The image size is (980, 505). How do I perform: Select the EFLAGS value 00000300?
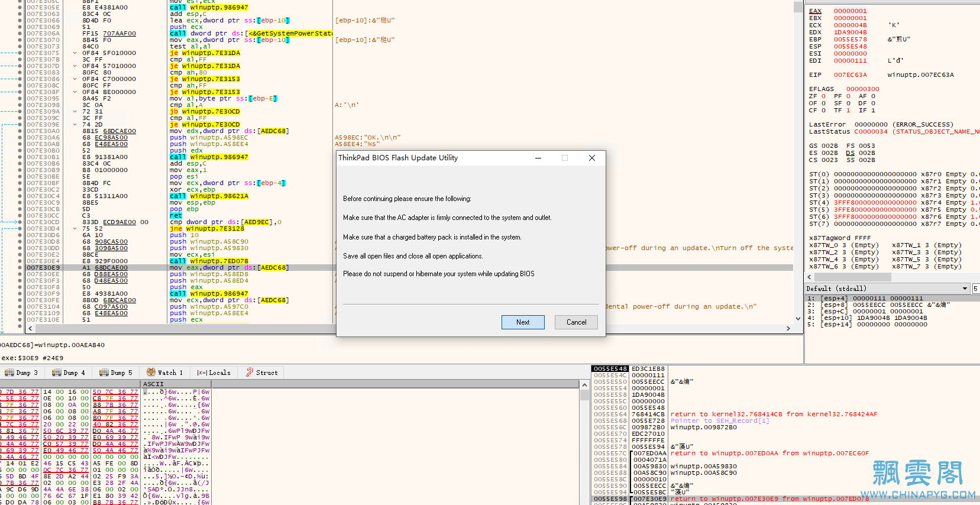tap(862, 89)
